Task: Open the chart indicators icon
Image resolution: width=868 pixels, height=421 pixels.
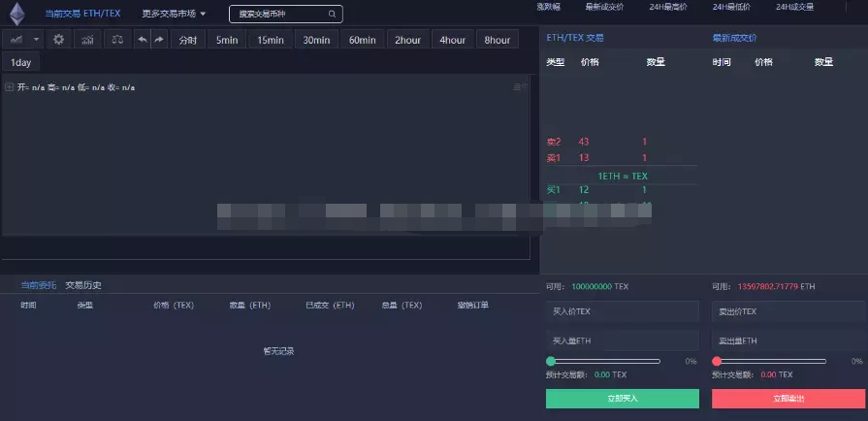Action: (88, 40)
